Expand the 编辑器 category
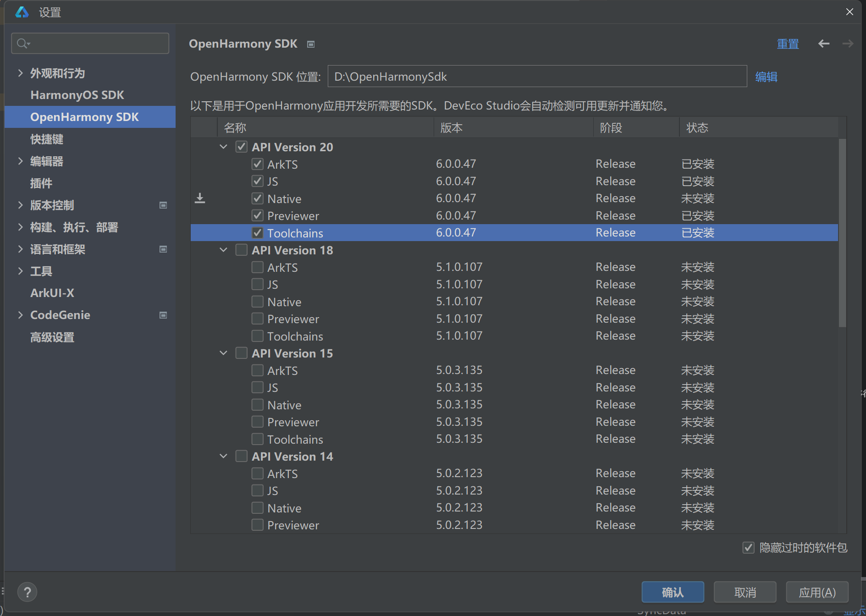This screenshot has width=866, height=616. 20,161
